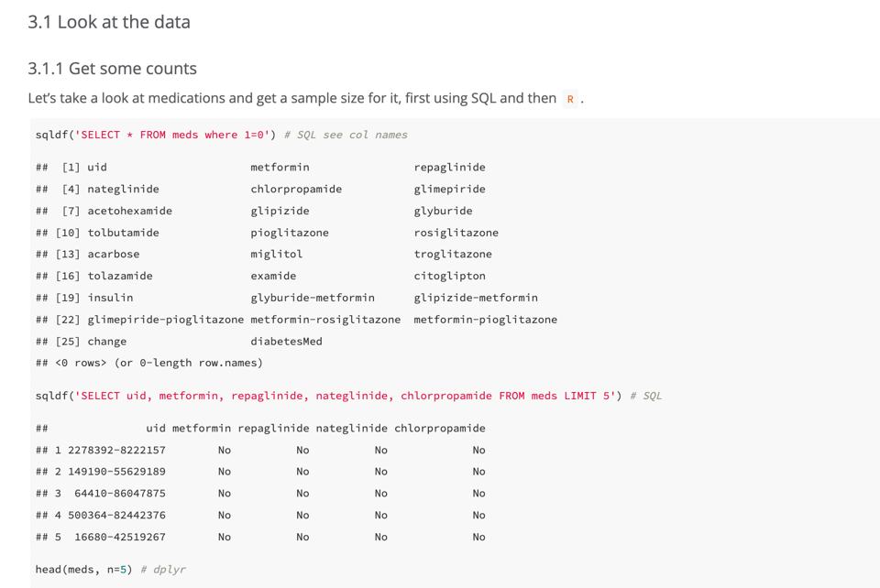Click the "citoglipton" column name
880x588 pixels.
449,276
